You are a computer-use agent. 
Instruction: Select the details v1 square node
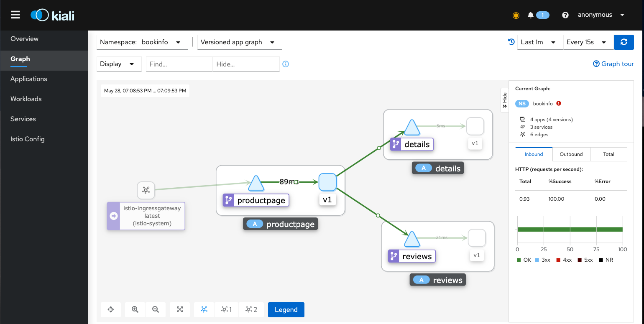point(475,126)
